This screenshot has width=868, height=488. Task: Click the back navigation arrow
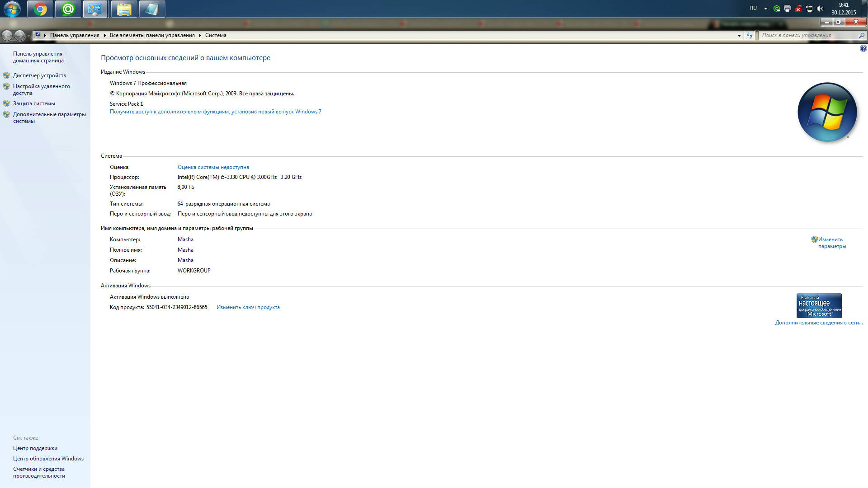click(7, 35)
